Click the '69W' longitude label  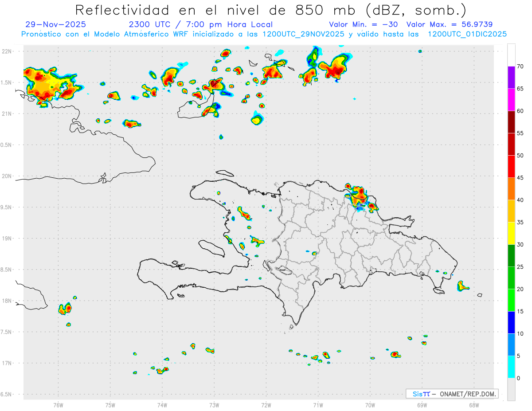[x=422, y=405]
